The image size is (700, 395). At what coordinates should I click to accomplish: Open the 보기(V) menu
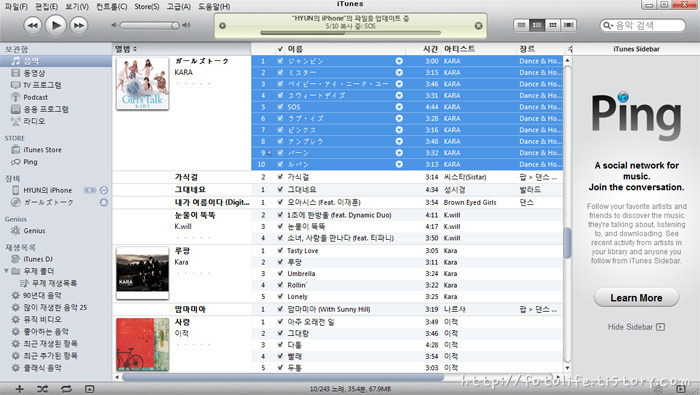tap(77, 6)
